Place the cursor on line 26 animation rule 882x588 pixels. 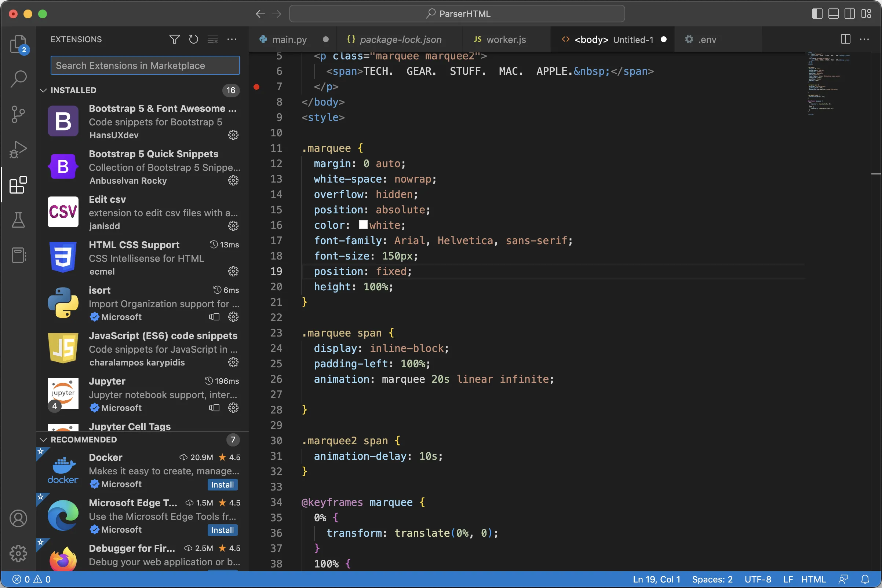click(434, 379)
